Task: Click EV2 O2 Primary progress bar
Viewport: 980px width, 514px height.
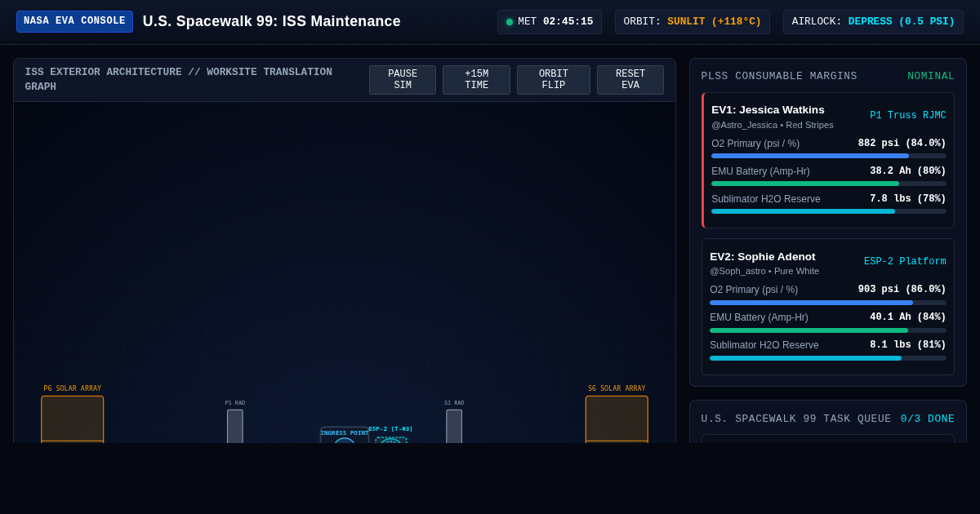Action: (x=828, y=303)
